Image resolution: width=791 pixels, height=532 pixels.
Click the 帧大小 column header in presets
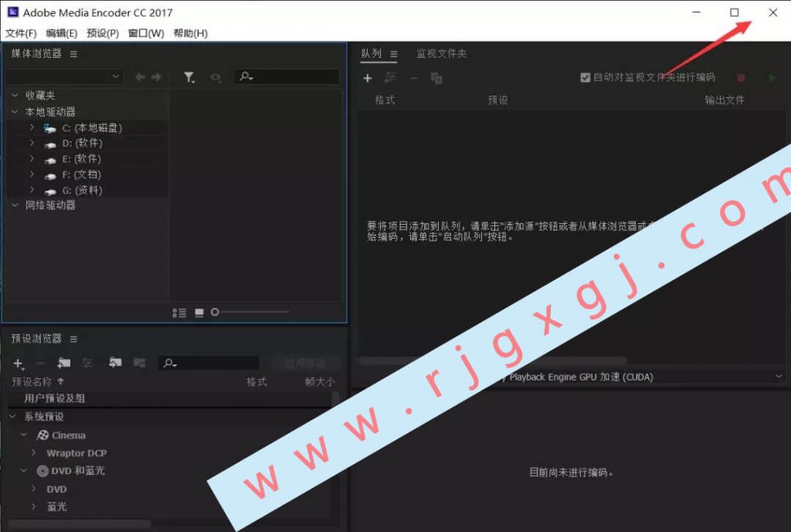click(320, 381)
